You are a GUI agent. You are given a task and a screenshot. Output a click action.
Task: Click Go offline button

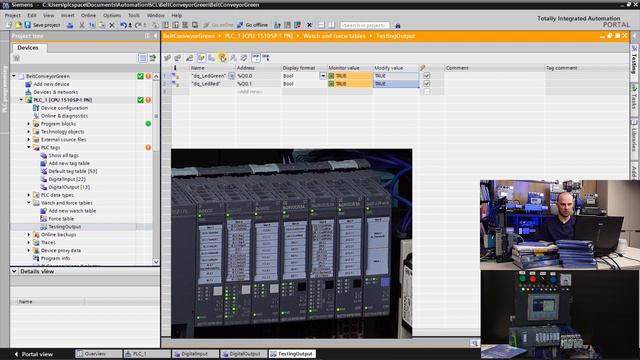tap(252, 25)
